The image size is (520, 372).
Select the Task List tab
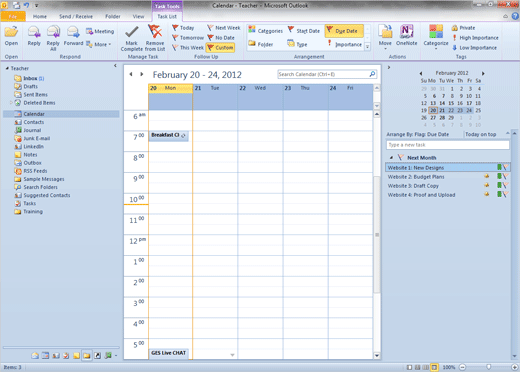tap(167, 16)
